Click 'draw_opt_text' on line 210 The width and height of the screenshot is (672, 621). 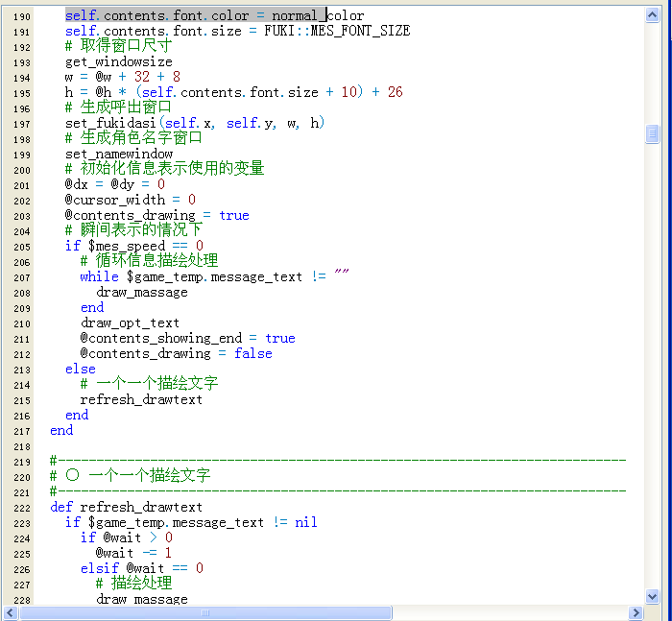[130, 322]
